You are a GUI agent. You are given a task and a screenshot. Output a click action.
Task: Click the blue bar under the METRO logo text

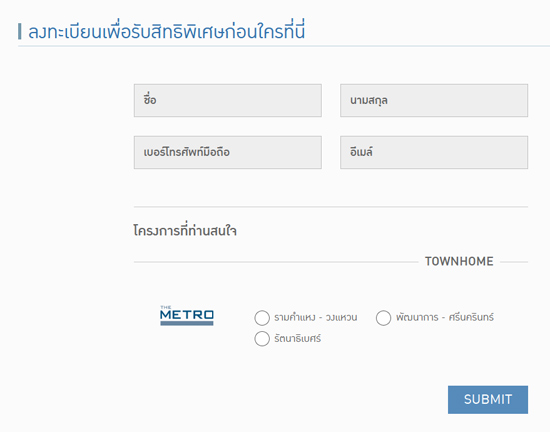coord(187,323)
